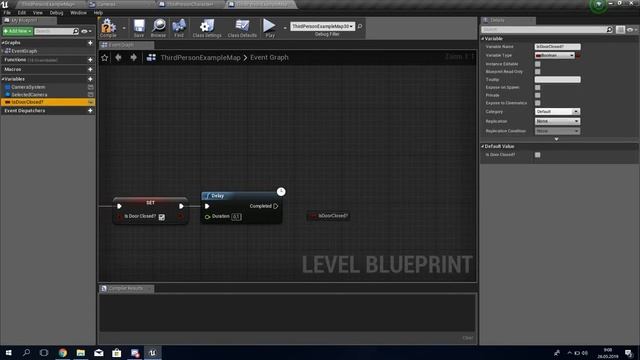Image resolution: width=640 pixels, height=360 pixels.
Task: Navigate forward with the graph right arrow
Action: 133,58
